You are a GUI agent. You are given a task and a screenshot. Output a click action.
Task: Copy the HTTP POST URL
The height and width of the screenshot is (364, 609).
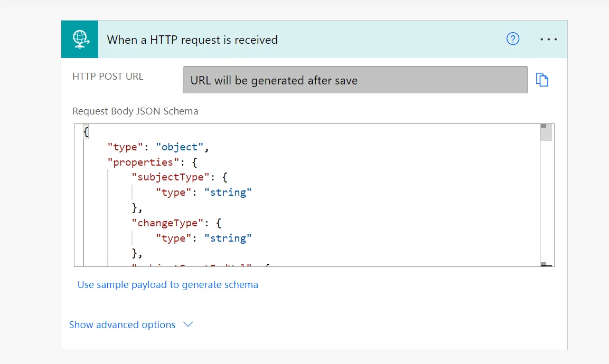pyautogui.click(x=542, y=80)
